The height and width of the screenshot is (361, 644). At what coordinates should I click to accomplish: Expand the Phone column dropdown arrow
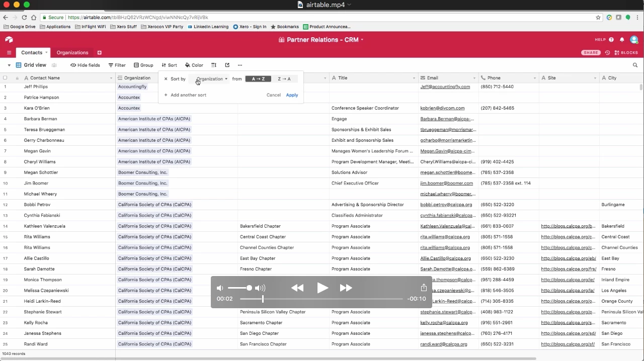535,78
